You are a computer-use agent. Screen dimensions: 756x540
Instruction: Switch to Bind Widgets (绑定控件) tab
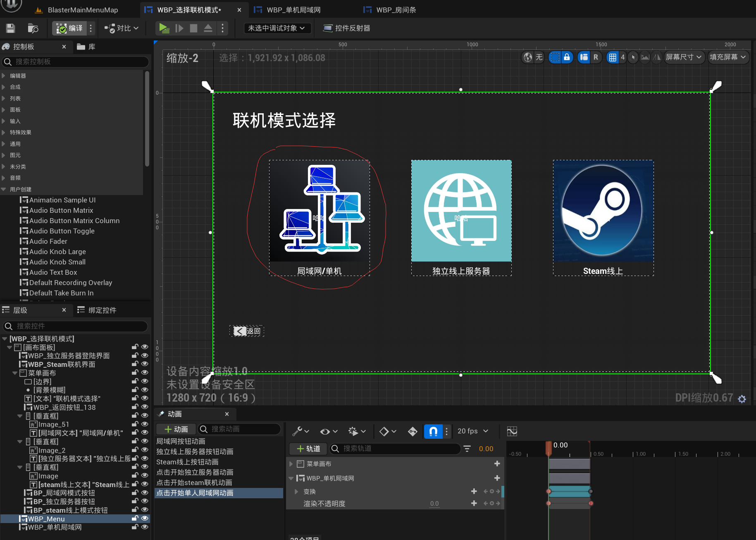pyautogui.click(x=97, y=310)
